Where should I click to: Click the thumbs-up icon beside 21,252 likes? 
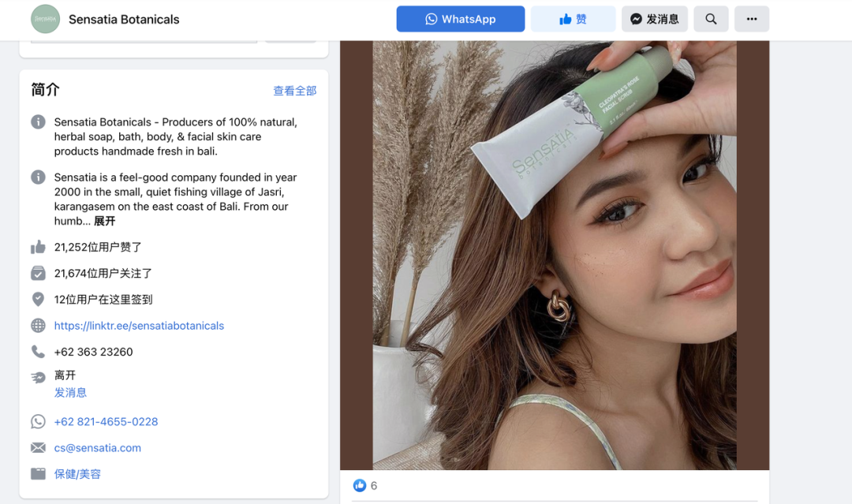pos(38,247)
